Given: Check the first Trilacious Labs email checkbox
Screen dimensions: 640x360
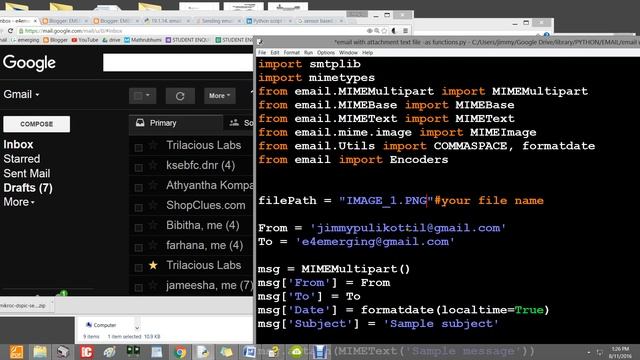Looking at the screenshot, I should coord(139,147).
